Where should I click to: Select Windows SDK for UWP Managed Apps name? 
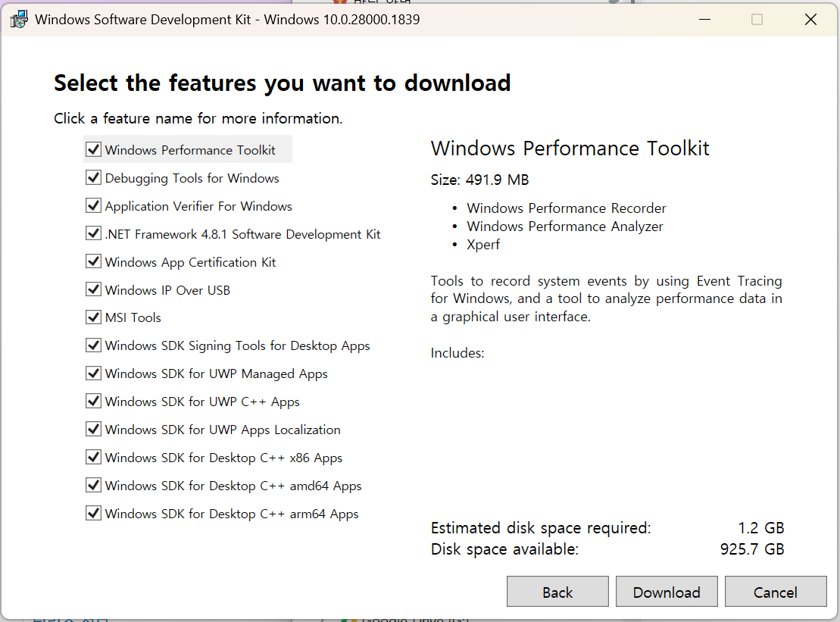(x=216, y=374)
